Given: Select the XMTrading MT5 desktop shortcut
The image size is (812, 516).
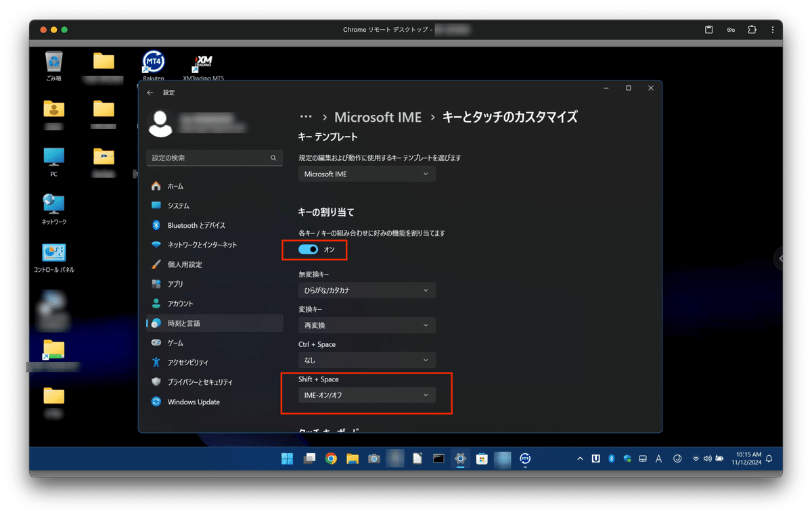Looking at the screenshot, I should coord(204,68).
